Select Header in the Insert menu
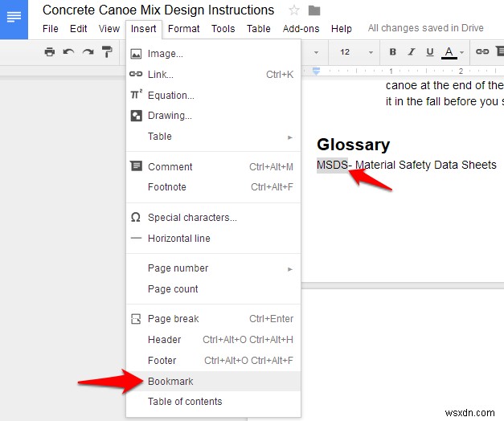The image size is (504, 421). tap(214, 340)
